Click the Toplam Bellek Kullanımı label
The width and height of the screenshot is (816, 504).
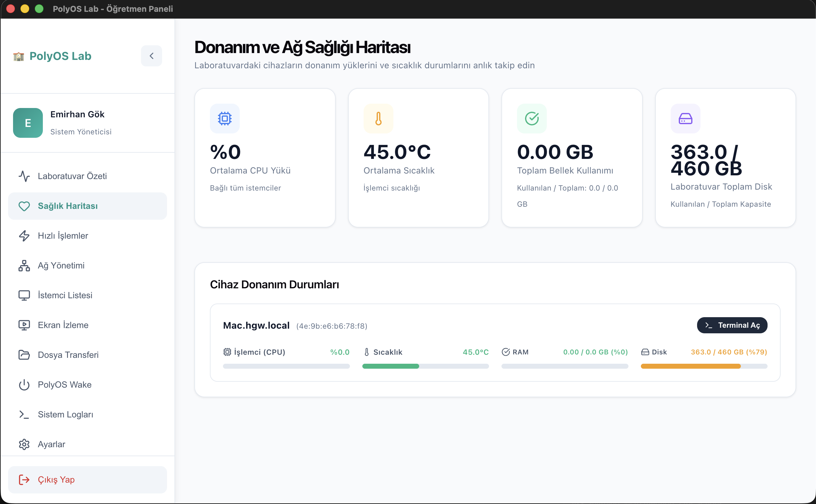click(x=565, y=171)
